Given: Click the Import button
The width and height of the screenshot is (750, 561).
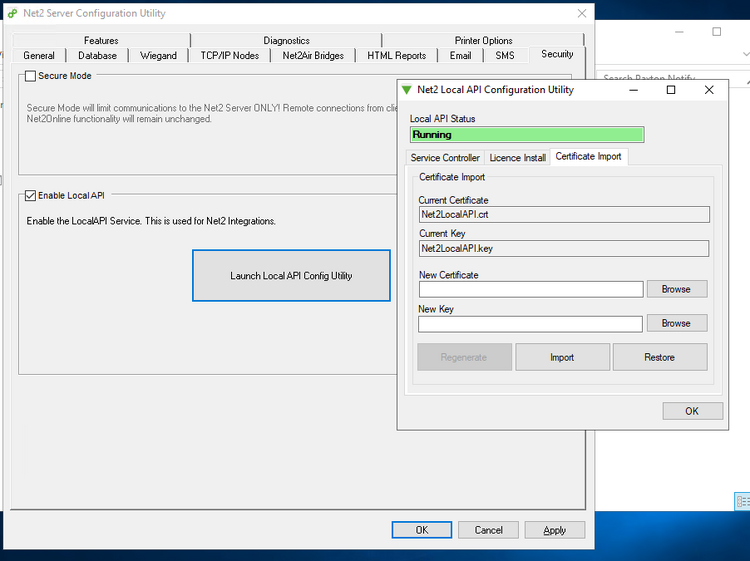Looking at the screenshot, I should 562,357.
